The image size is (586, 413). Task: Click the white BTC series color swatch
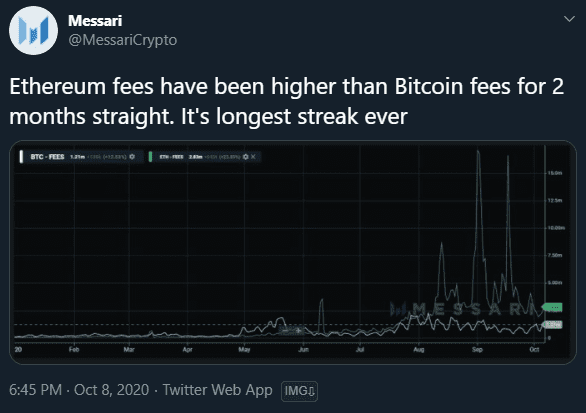pyautogui.click(x=21, y=157)
